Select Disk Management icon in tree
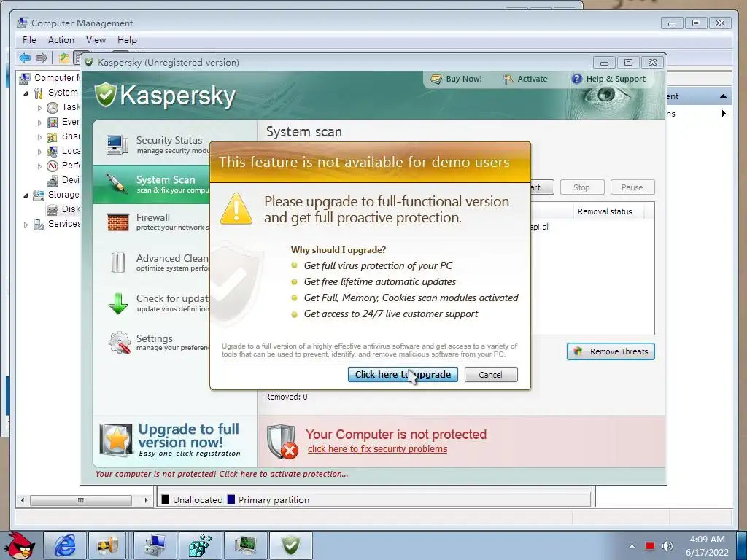The height and width of the screenshot is (560, 747). [53, 209]
